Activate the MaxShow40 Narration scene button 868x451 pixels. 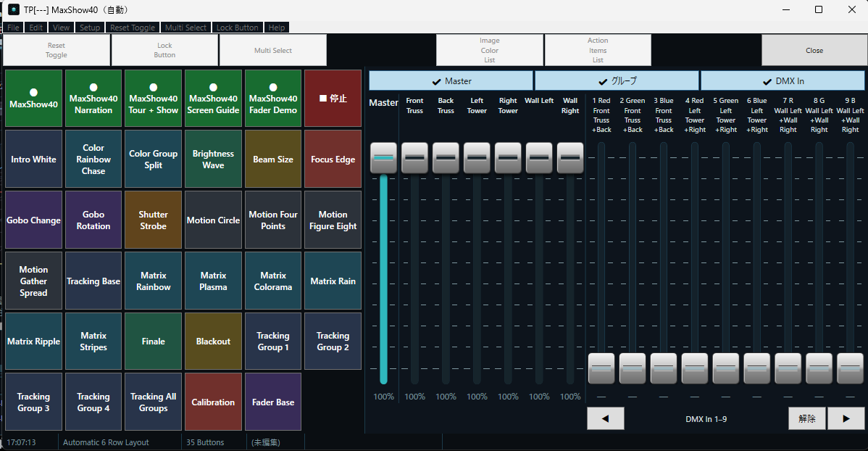[x=93, y=99]
